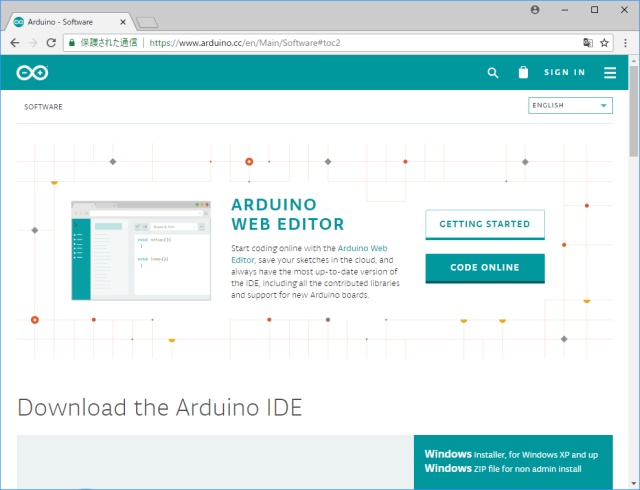Click SIGN IN in the header
The height and width of the screenshot is (490, 640).
pos(564,72)
